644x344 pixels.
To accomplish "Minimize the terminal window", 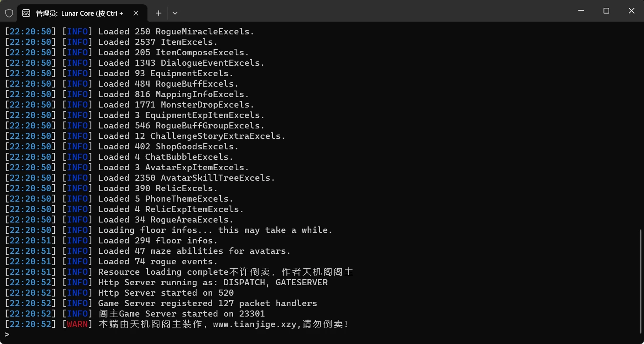I will tap(581, 11).
